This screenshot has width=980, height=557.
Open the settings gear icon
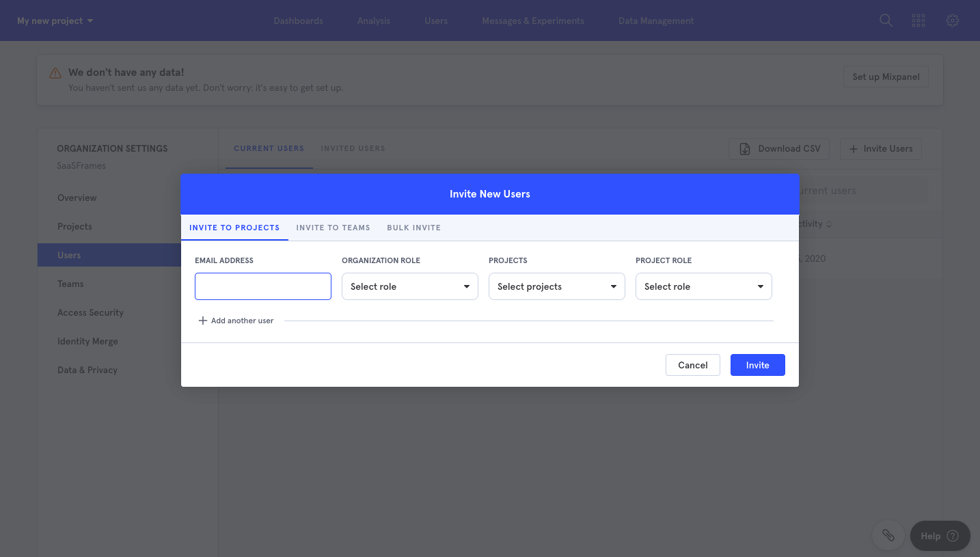click(x=953, y=21)
